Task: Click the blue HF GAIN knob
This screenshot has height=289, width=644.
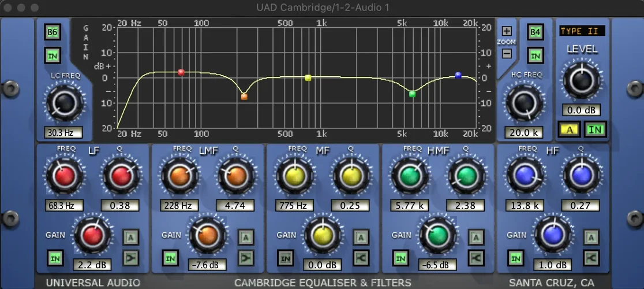Action: [x=552, y=236]
